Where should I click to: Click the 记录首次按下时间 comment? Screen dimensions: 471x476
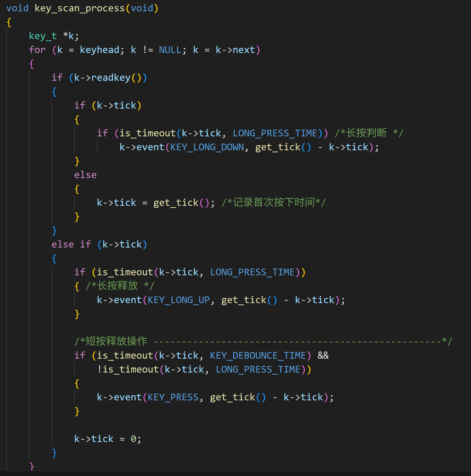pyautogui.click(x=274, y=202)
